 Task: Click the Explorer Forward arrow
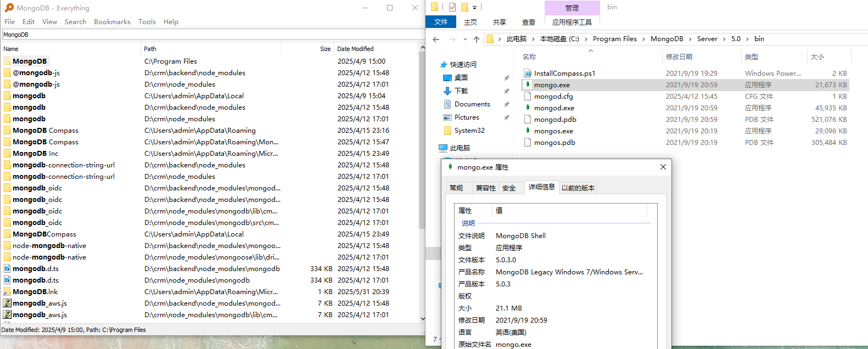coord(452,39)
